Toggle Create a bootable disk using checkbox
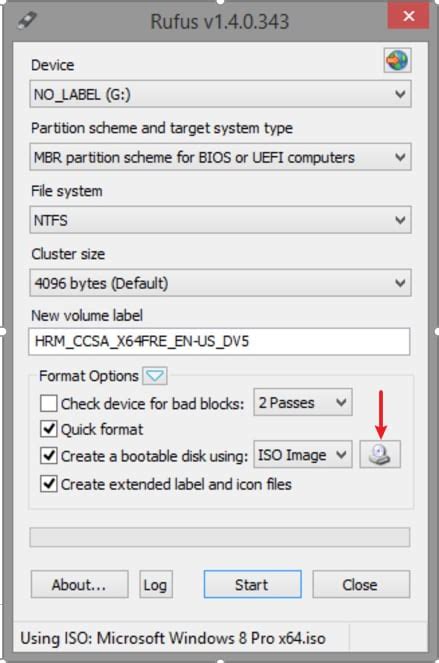Screen dimensions: 439x663 (x=49, y=455)
